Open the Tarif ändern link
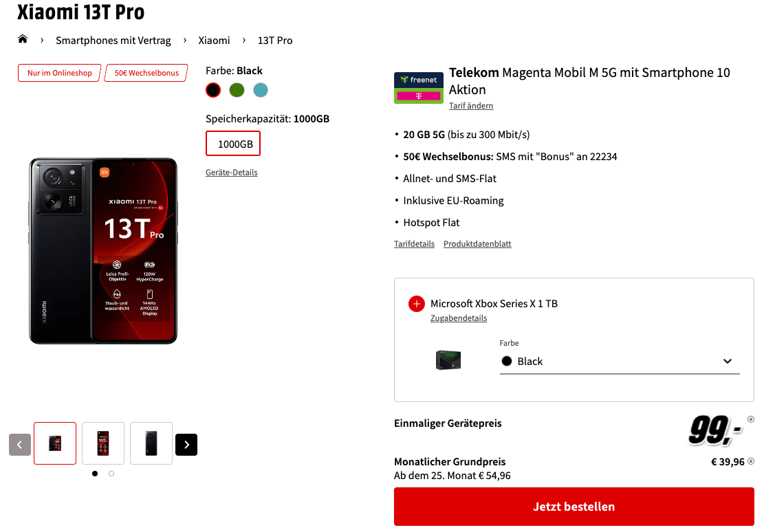 click(470, 106)
